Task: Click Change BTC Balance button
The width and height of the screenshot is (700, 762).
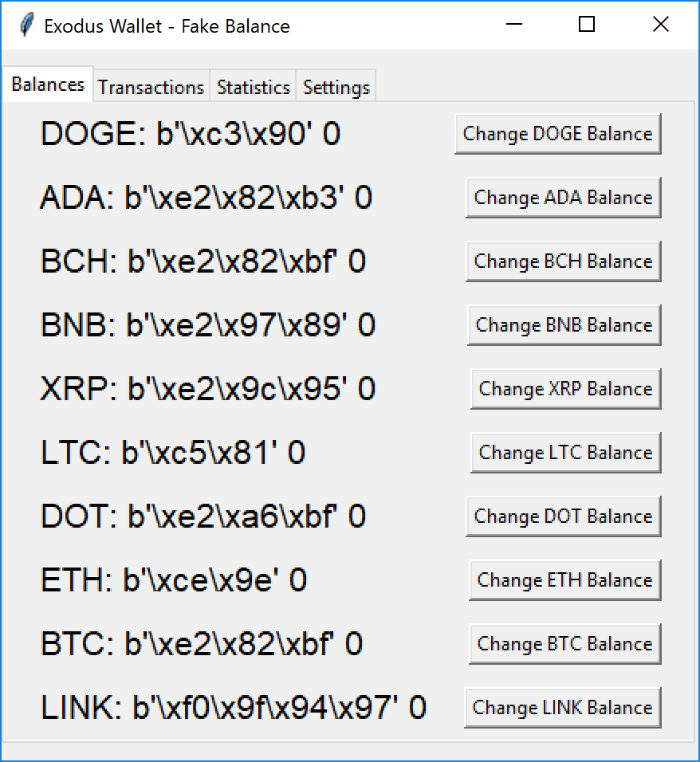Action: tap(565, 643)
